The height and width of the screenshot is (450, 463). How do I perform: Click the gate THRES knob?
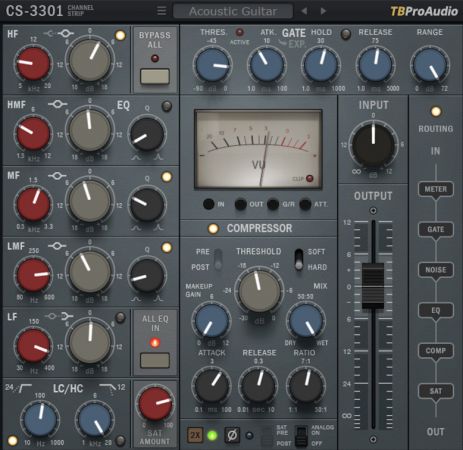pyautogui.click(x=212, y=65)
